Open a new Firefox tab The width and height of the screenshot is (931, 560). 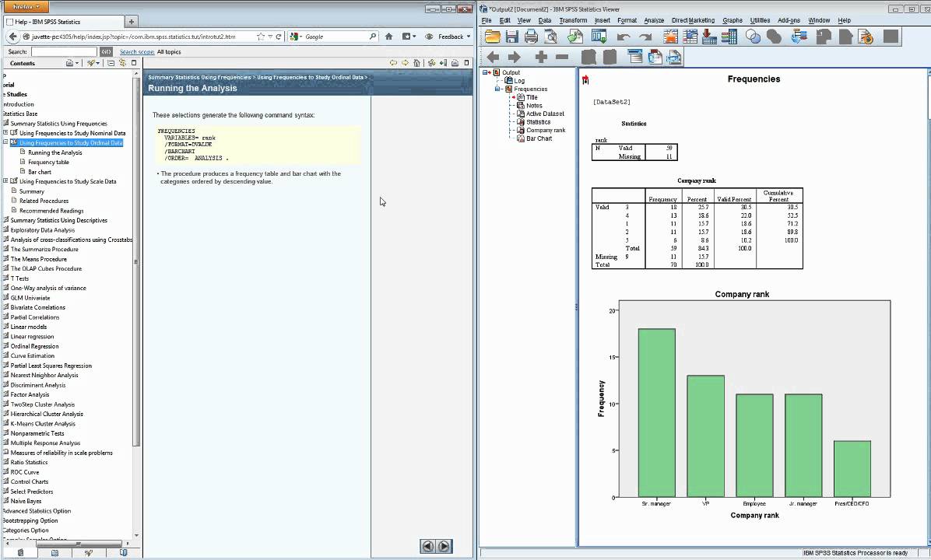[x=132, y=21]
